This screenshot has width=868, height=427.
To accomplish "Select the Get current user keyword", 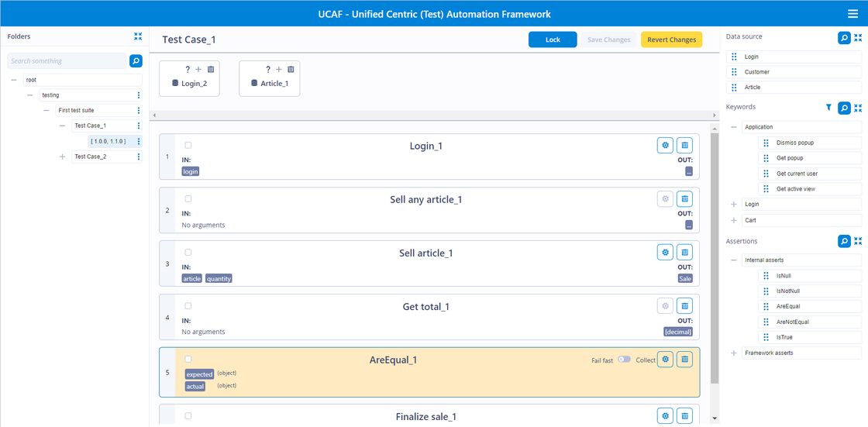I will (810, 174).
